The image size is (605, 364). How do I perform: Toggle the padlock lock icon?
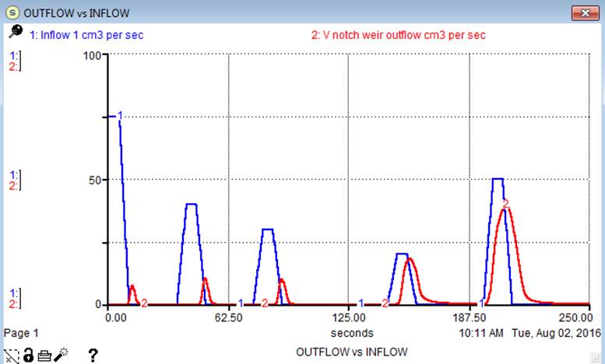click(x=27, y=355)
